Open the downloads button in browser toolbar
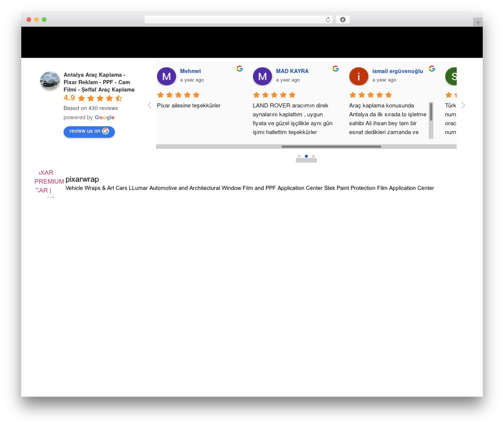 343,20
